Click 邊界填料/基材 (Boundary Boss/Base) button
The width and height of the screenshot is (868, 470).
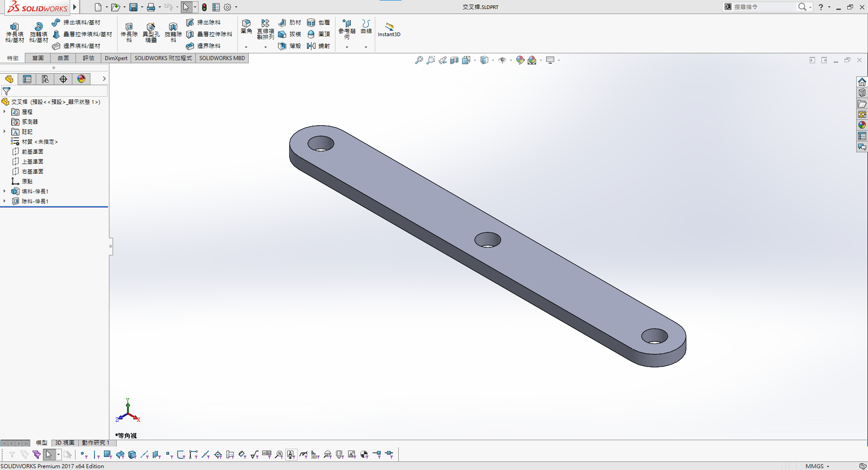(76, 46)
